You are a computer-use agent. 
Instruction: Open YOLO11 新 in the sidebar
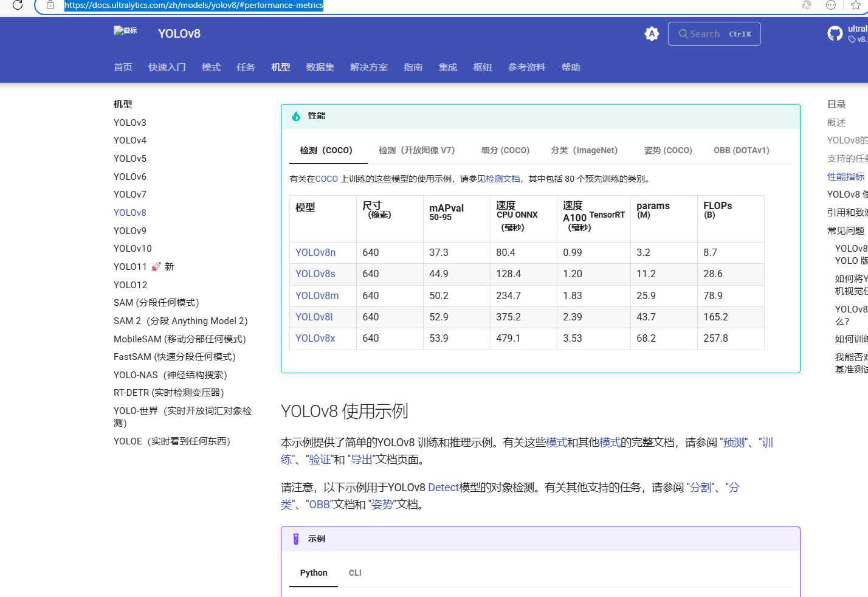[x=144, y=267]
